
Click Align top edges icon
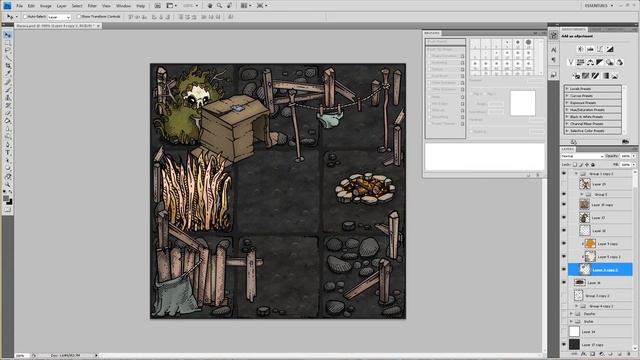131,17
